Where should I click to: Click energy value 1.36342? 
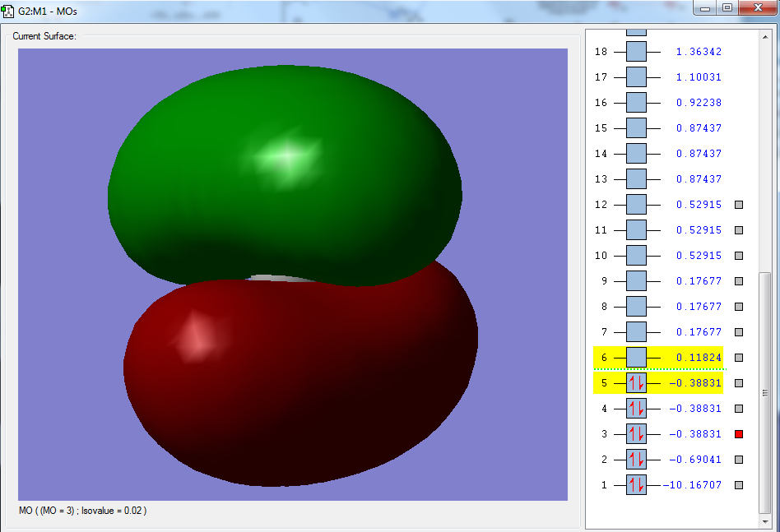pos(699,52)
